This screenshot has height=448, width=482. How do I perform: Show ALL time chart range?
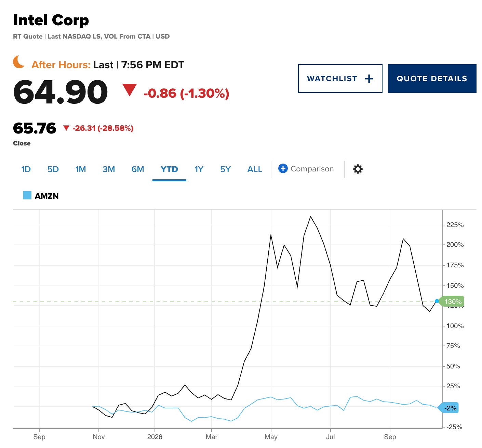coord(255,169)
